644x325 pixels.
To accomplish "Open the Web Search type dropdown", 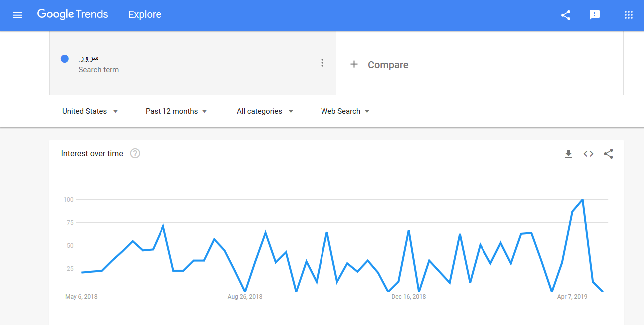I will tap(345, 111).
